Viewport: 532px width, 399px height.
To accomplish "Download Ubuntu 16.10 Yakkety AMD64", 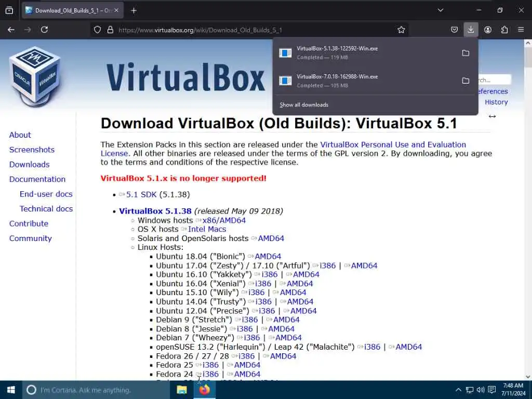I will [306, 274].
